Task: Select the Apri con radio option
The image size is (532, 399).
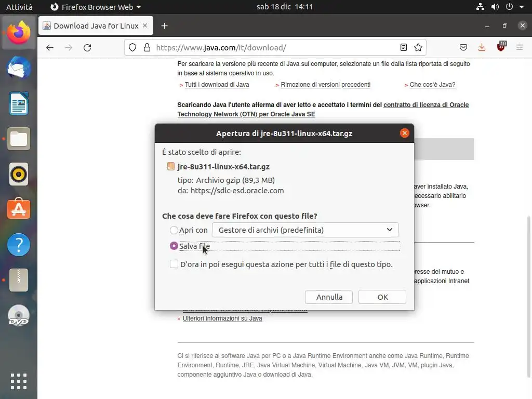Action: [x=174, y=230]
